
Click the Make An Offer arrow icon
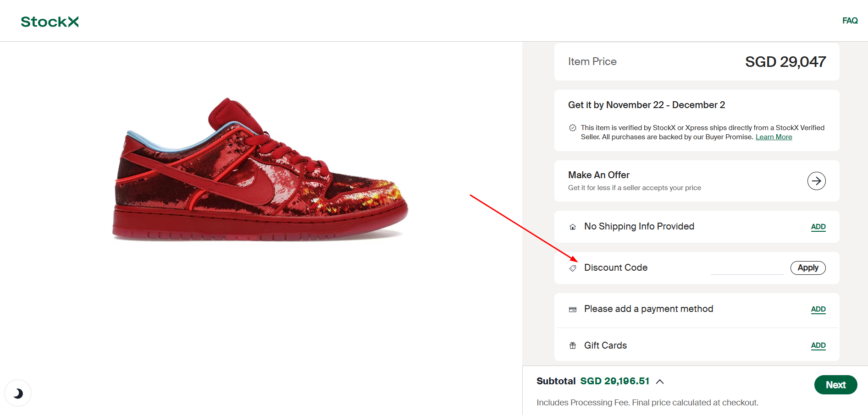click(816, 180)
